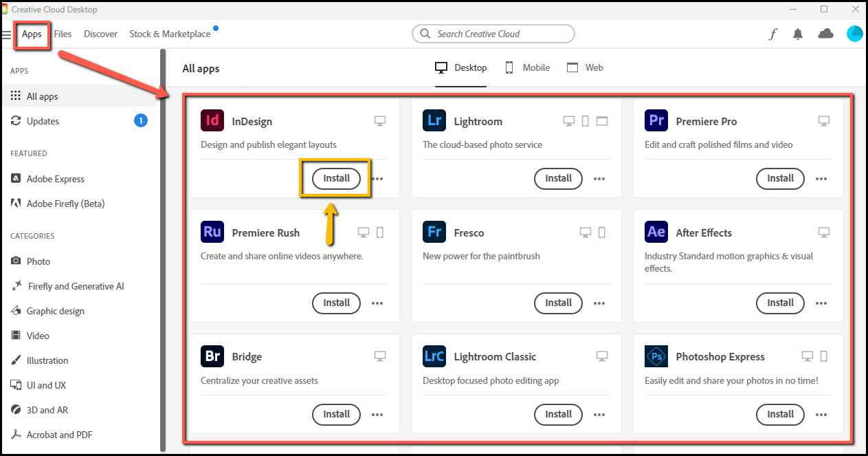This screenshot has height=456, width=868.
Task: Open the fonts (f) icon
Action: tap(772, 34)
